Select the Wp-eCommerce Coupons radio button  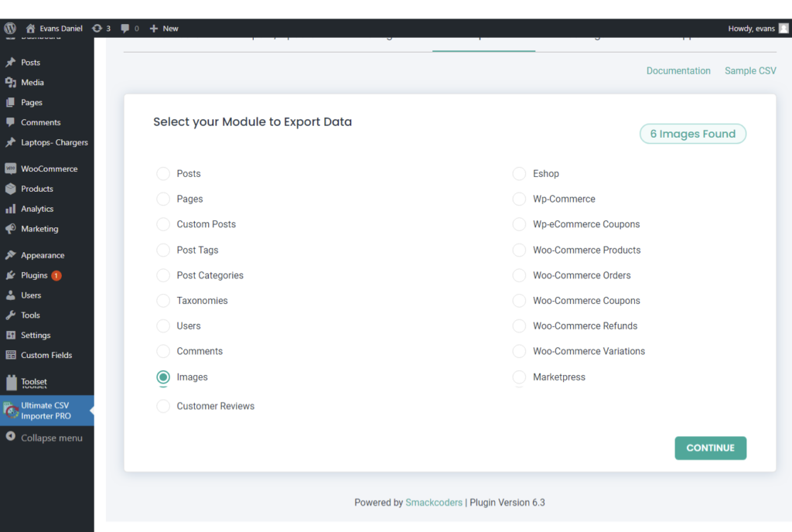click(x=519, y=224)
